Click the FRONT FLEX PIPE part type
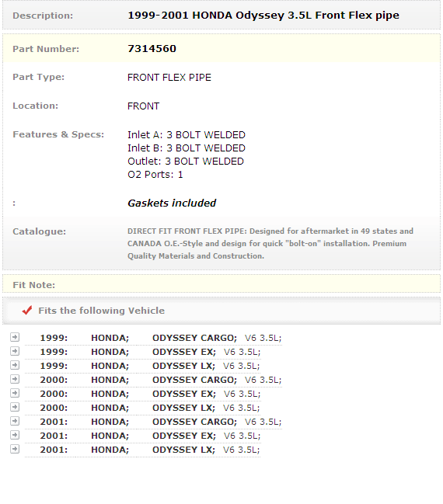Viewport: 443px width, 504px height. click(169, 78)
